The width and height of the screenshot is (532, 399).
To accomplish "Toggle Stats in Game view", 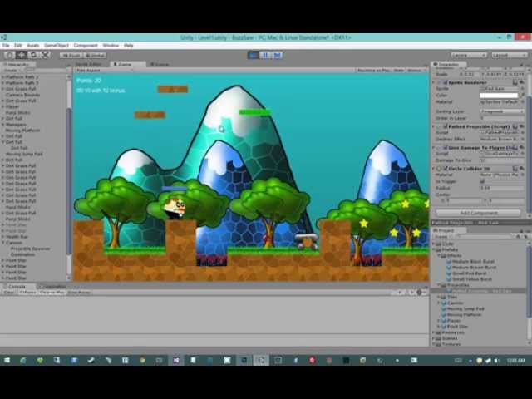I will (399, 70).
